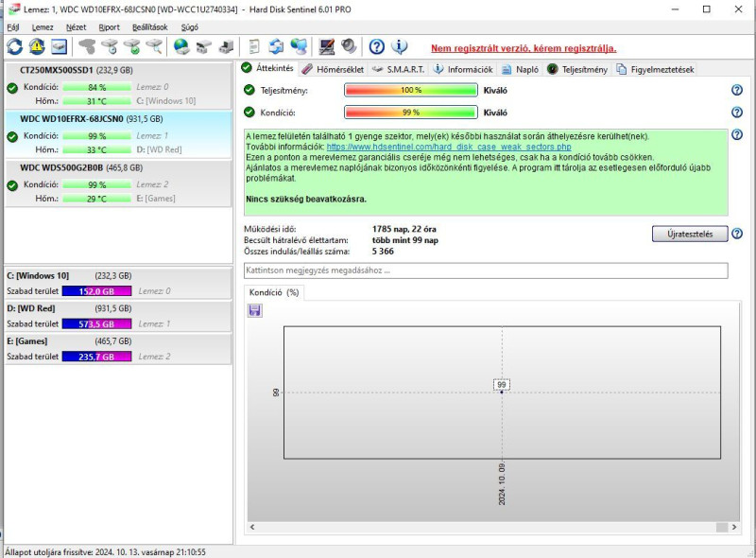The height and width of the screenshot is (558, 756).
Task: Open the Beállítások menu
Action: coord(150,27)
